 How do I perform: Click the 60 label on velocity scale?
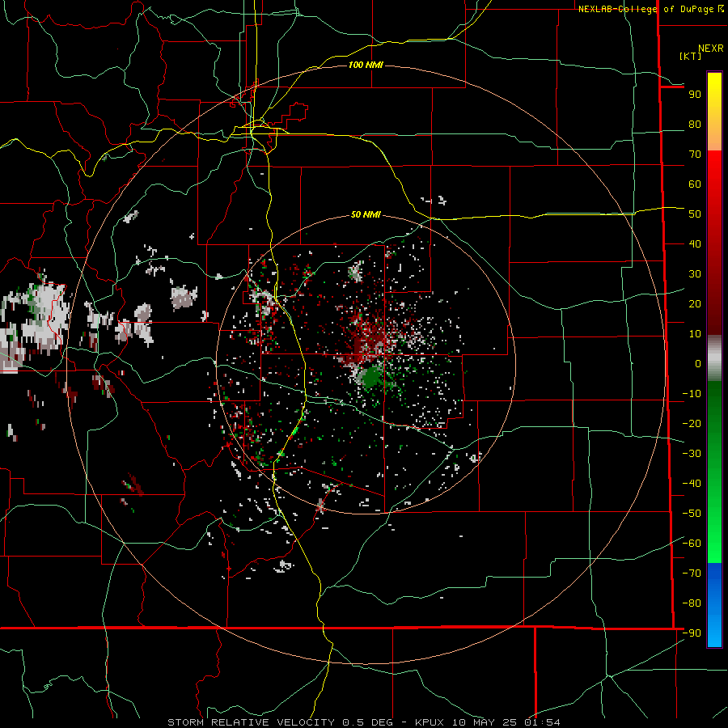coord(695,184)
